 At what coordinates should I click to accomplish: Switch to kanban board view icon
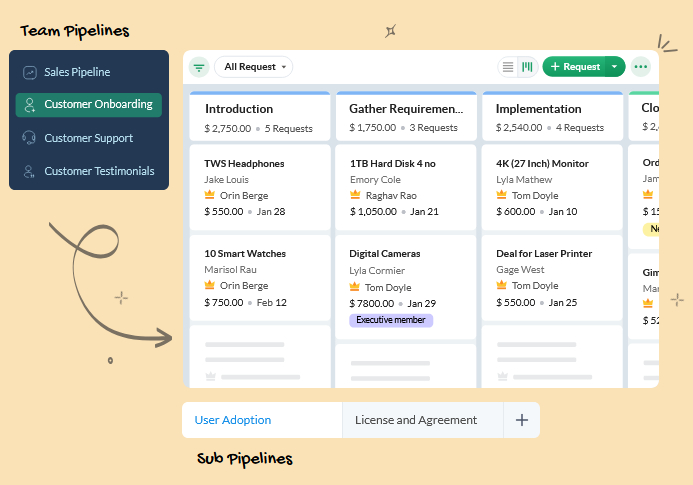pyautogui.click(x=527, y=67)
